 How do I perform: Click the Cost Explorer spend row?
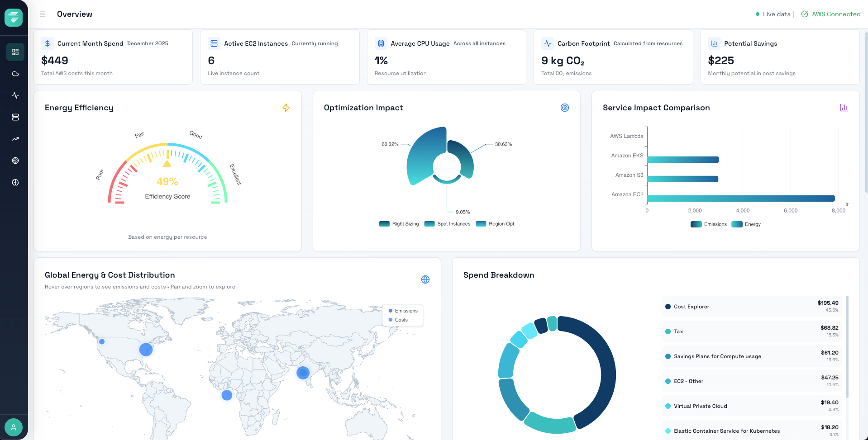click(751, 307)
